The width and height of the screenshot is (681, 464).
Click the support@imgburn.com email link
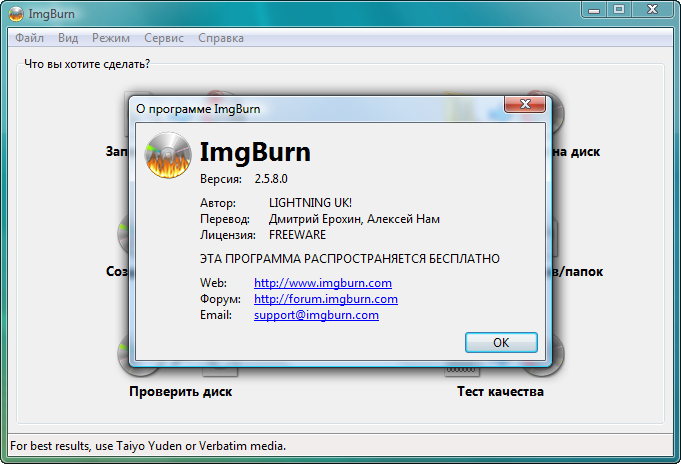click(316, 315)
